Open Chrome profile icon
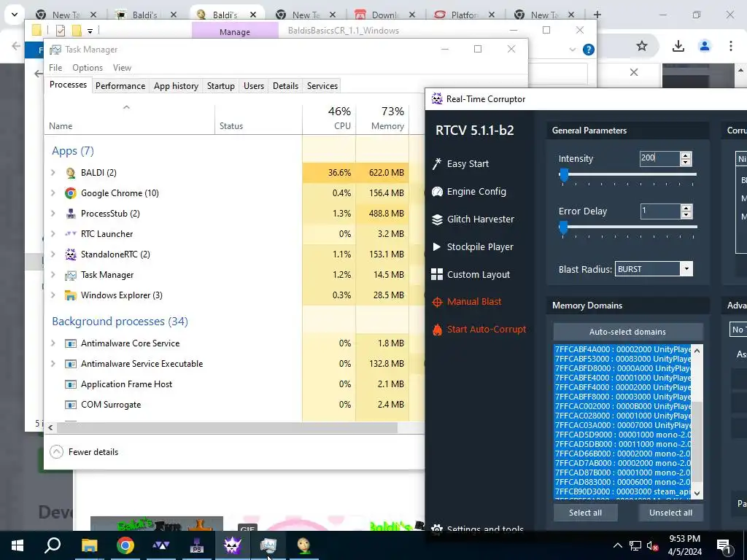This screenshot has width=747, height=560. [x=705, y=46]
